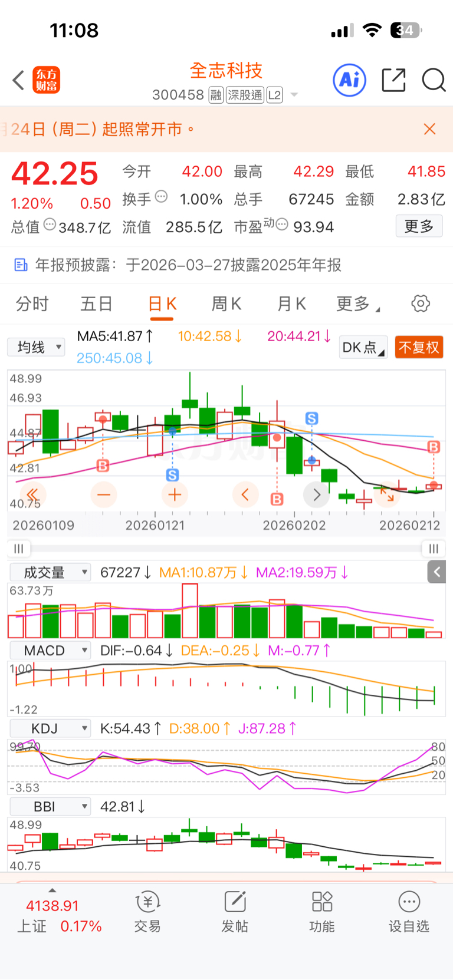Zoom in chart with plus button
The image size is (453, 980).
click(175, 494)
